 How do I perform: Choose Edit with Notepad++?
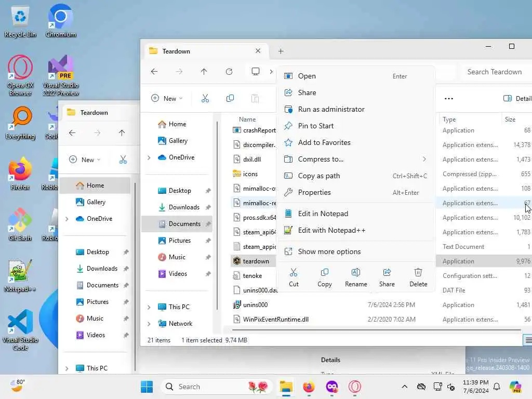tap(355, 230)
